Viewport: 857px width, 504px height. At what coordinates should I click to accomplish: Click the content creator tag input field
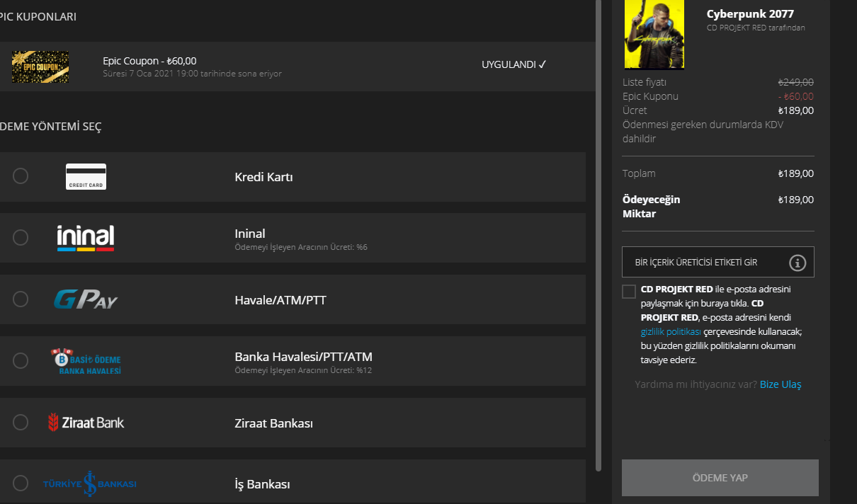701,263
